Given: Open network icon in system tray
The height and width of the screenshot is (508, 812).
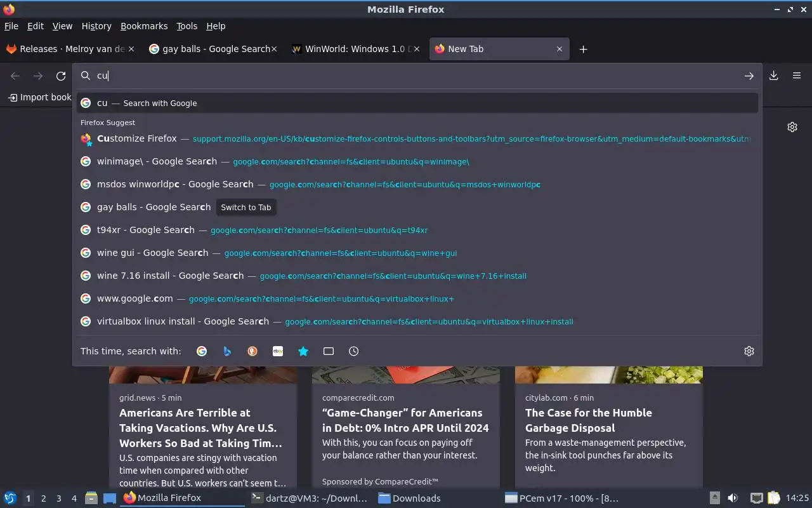Looking at the screenshot, I should coord(756,498).
